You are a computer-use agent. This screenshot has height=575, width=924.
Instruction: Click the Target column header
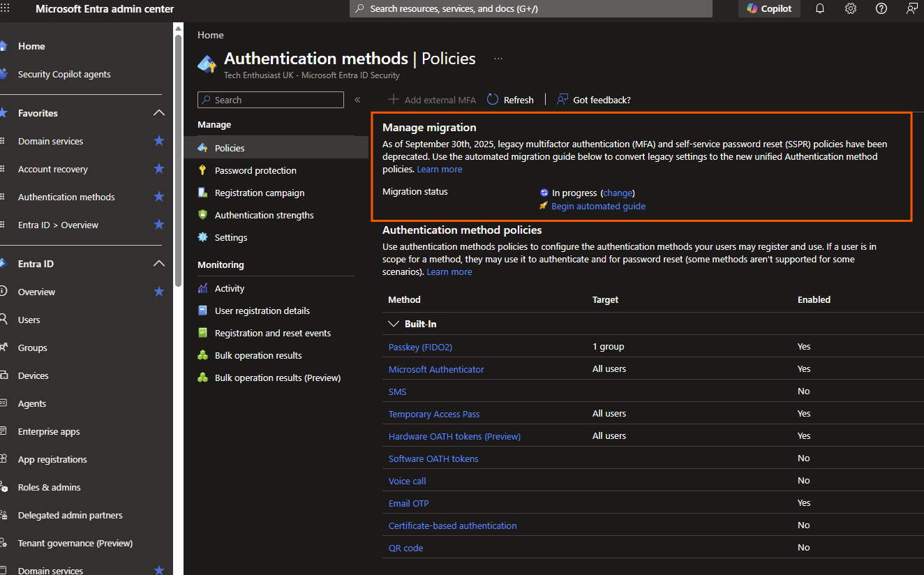(x=605, y=299)
